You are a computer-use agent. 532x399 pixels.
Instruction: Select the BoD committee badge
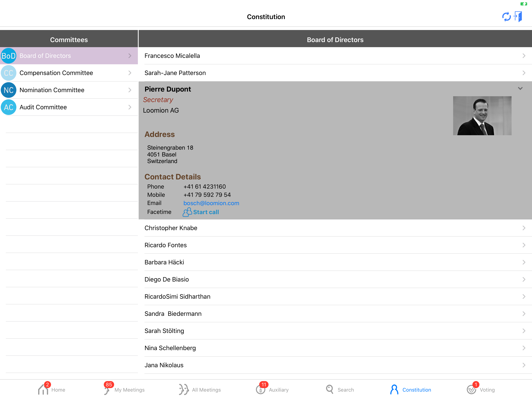(x=8, y=56)
